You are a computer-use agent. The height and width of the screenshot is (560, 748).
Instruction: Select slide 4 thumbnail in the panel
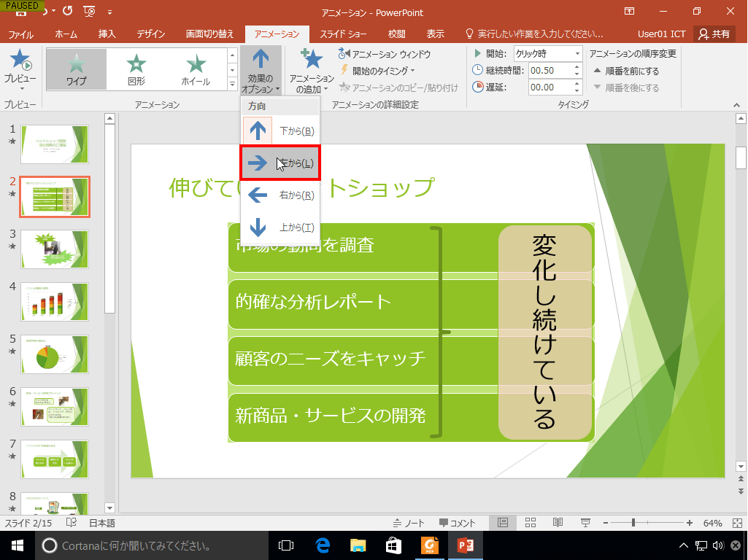click(55, 301)
